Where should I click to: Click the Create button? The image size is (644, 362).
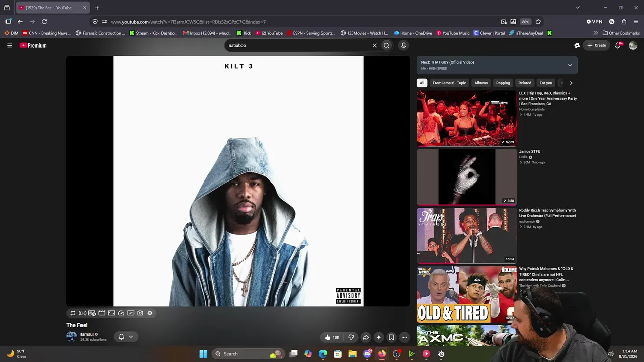point(597,45)
